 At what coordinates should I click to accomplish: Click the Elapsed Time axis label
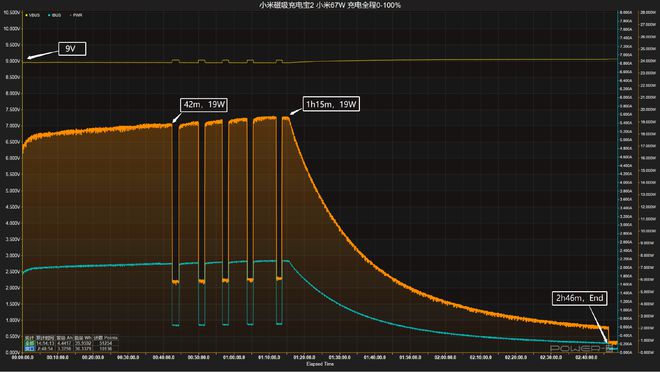click(320, 364)
